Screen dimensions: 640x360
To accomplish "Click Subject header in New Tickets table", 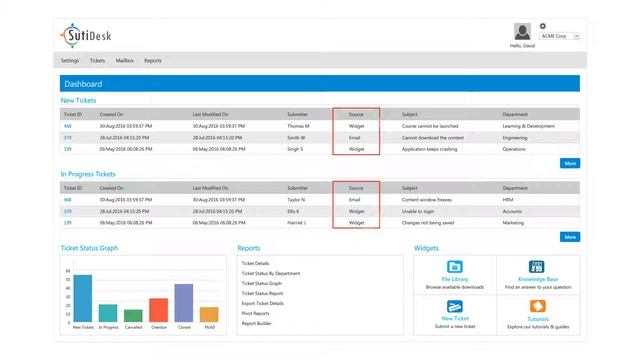I will [x=409, y=114].
